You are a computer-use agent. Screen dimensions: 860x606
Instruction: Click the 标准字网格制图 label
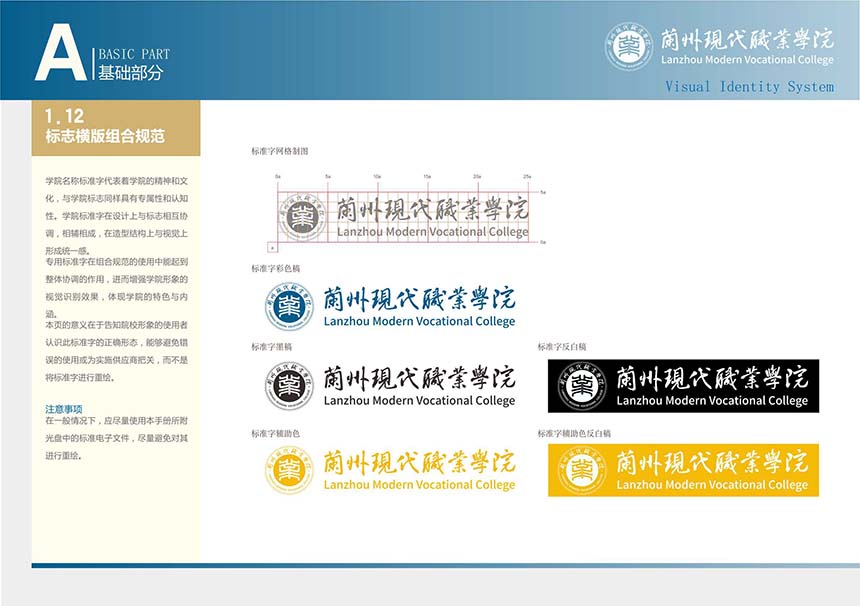[x=280, y=151]
